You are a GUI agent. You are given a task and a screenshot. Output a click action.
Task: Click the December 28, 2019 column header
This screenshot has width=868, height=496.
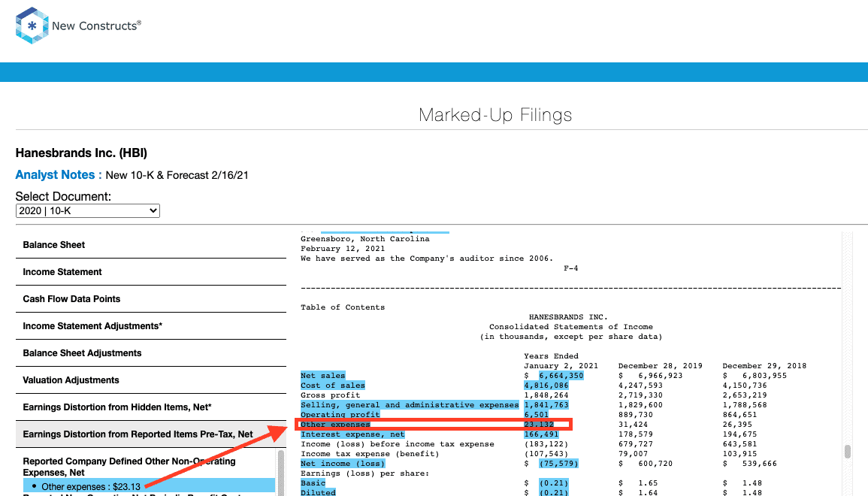(661, 366)
